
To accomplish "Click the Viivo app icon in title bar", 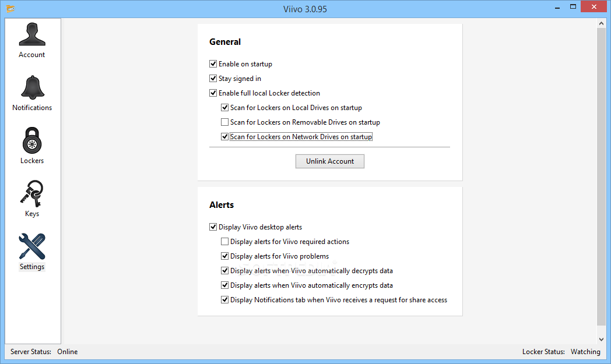I will tap(10, 8).
